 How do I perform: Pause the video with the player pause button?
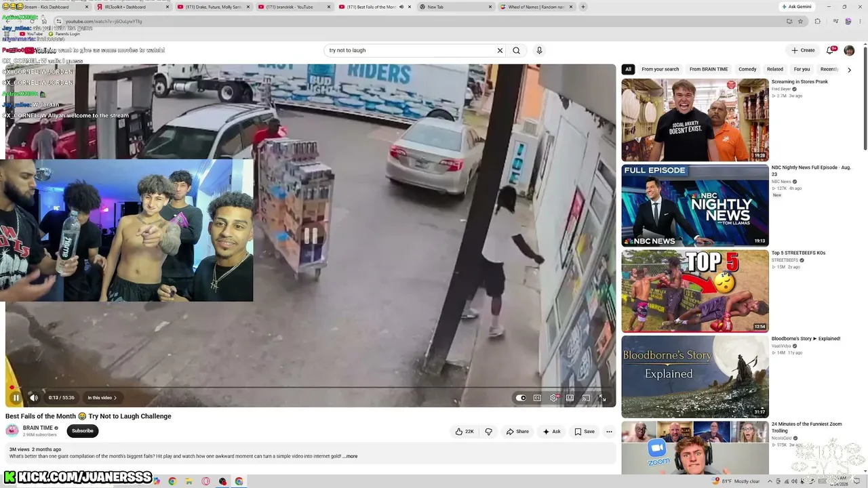(16, 398)
